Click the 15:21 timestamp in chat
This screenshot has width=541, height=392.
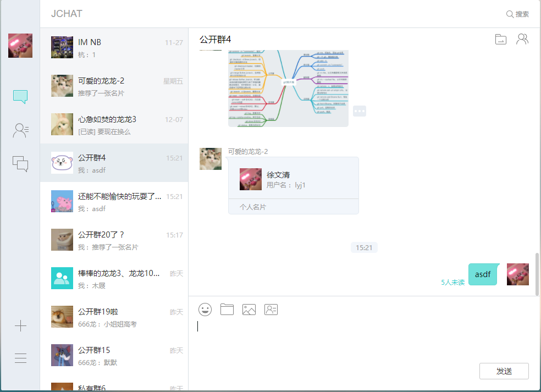(364, 248)
